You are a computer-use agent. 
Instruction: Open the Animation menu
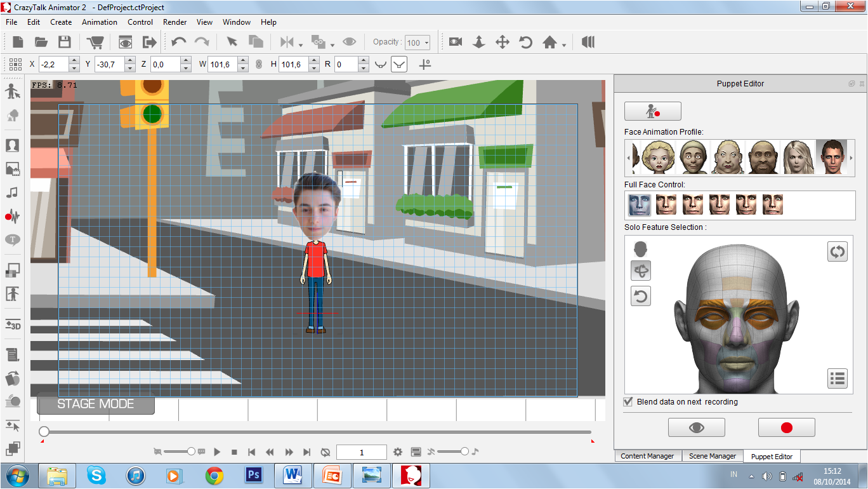tap(99, 22)
